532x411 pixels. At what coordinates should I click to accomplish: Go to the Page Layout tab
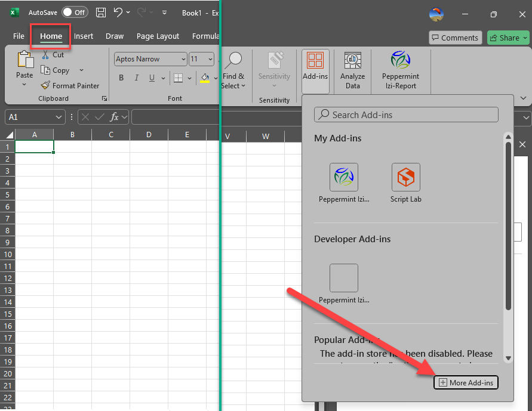pos(158,36)
